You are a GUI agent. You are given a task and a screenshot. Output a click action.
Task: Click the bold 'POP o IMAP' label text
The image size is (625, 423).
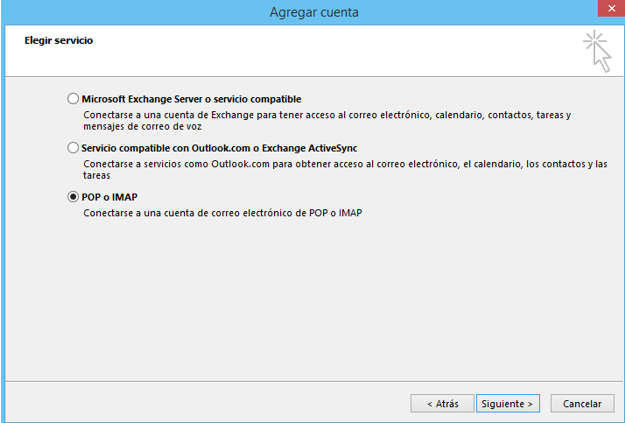coord(110,197)
